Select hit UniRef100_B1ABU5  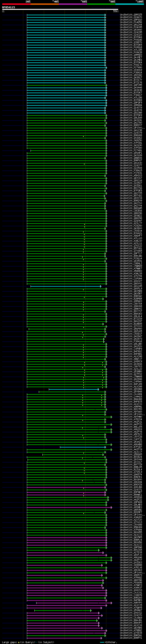[131, 324]
